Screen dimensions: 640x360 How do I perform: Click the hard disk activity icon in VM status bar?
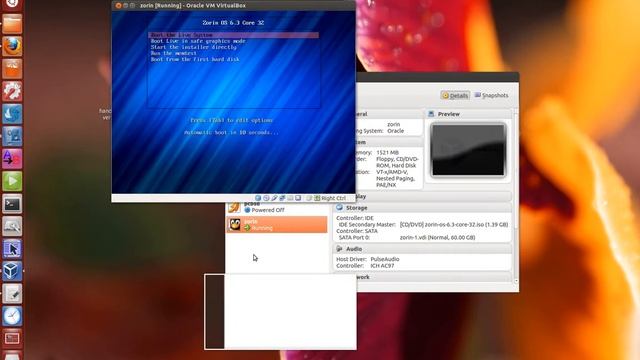258,198
